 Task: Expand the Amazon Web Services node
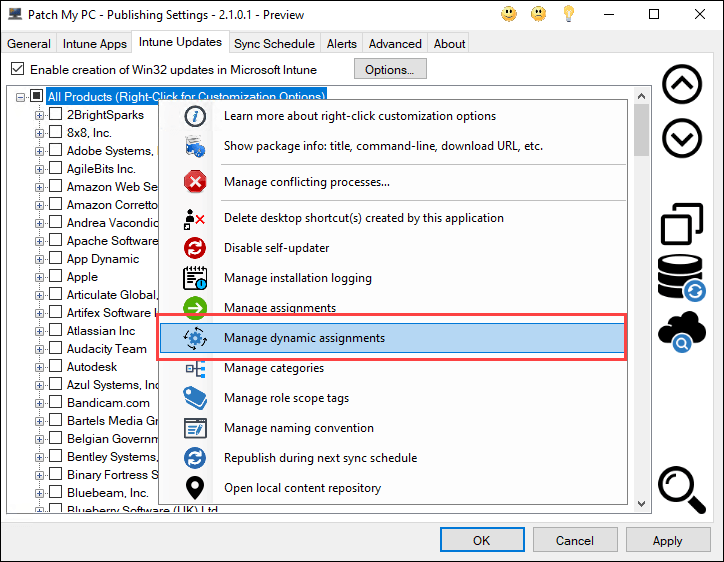(39, 187)
